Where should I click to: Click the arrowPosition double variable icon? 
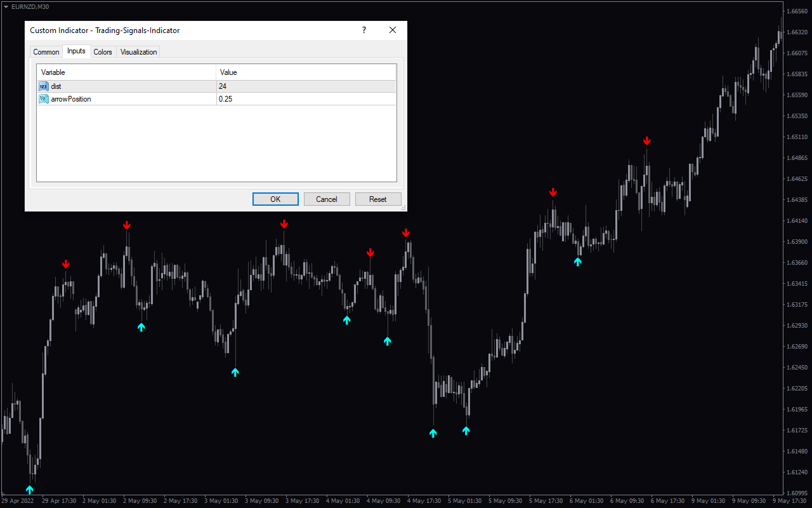(43, 99)
